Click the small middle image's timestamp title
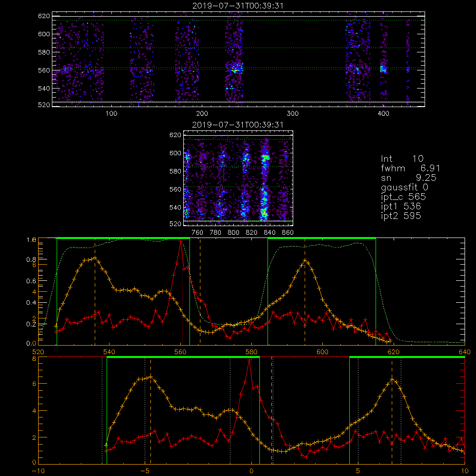476x476 pixels. coord(238,125)
